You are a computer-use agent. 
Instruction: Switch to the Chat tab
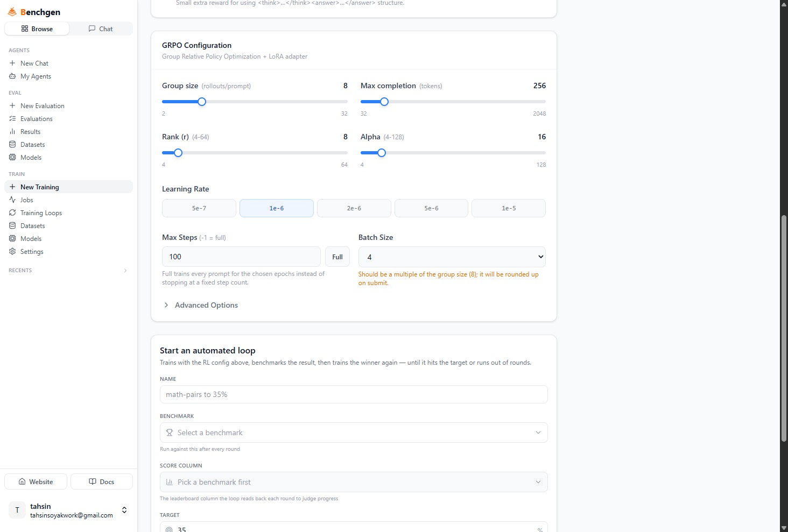[101, 29]
